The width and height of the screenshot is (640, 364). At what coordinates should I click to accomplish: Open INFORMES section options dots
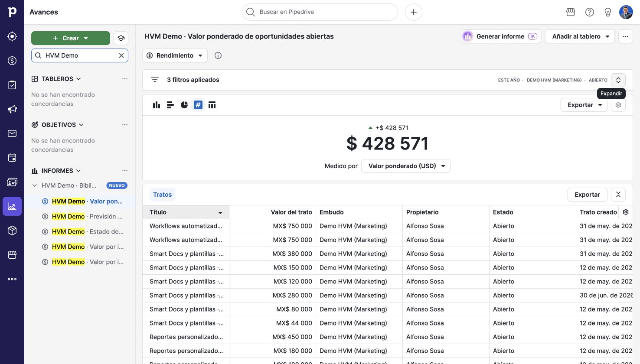pos(125,171)
